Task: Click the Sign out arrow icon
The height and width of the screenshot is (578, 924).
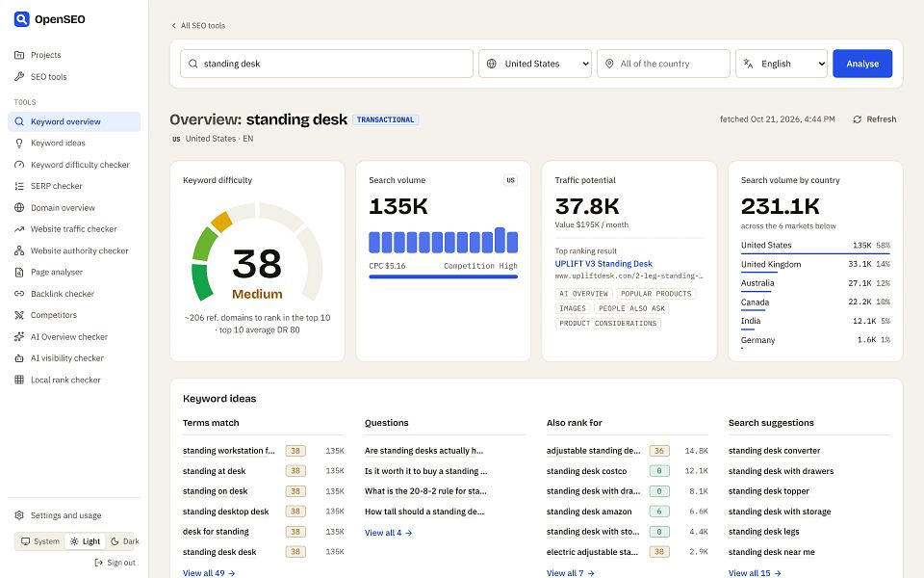Action: 98,563
